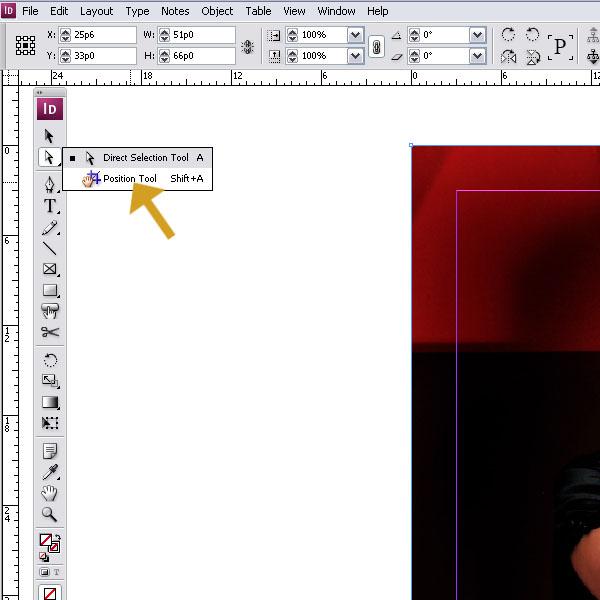Open the File menu

click(30, 11)
